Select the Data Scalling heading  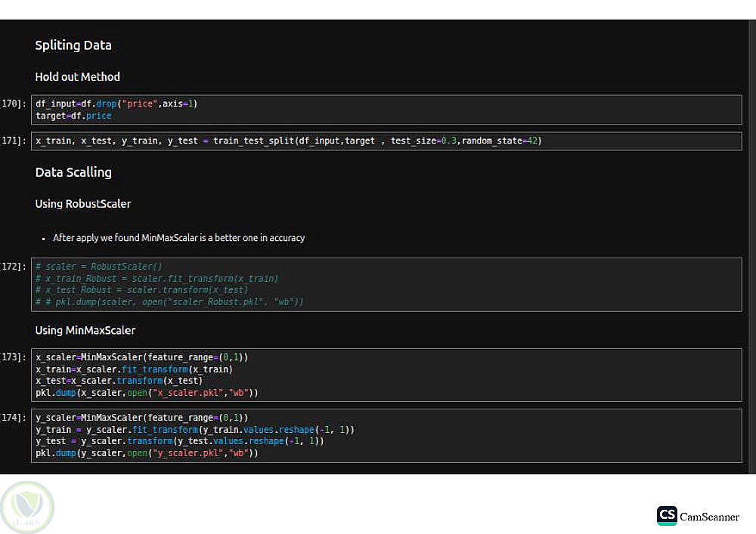click(73, 172)
